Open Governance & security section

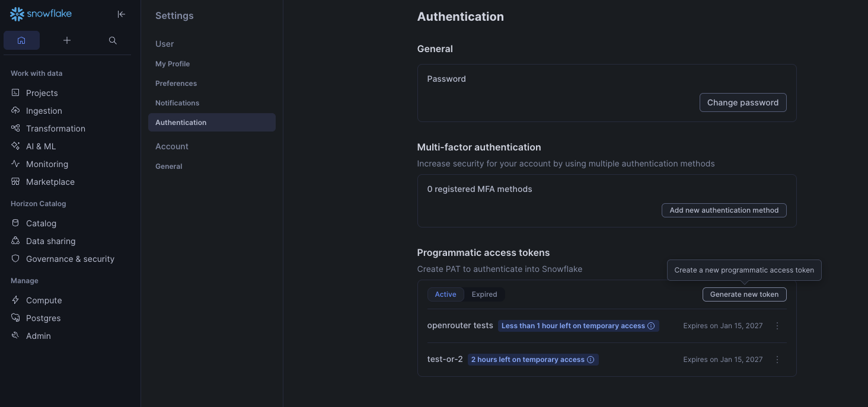[70, 259]
